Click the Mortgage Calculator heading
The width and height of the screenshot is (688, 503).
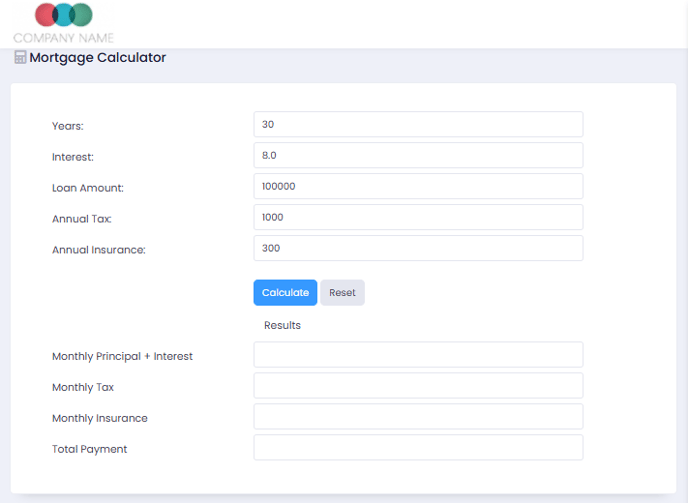click(98, 57)
